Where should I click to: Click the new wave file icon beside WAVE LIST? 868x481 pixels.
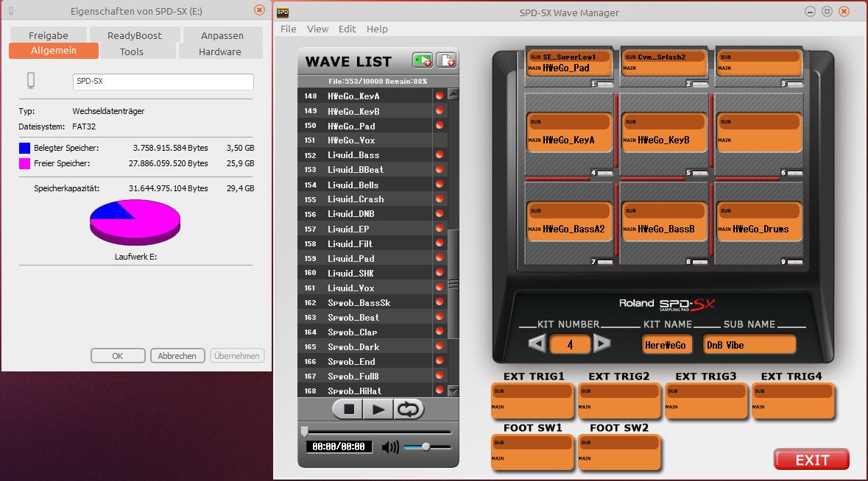tap(446, 60)
